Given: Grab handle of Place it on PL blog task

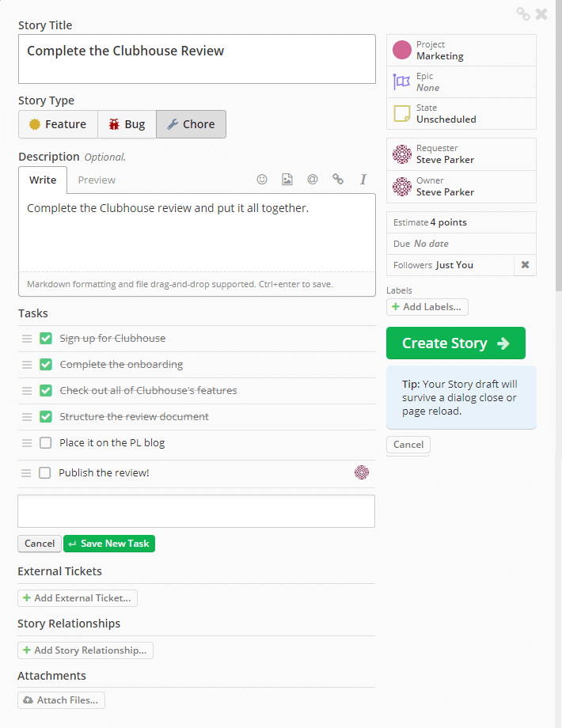Looking at the screenshot, I should (27, 443).
